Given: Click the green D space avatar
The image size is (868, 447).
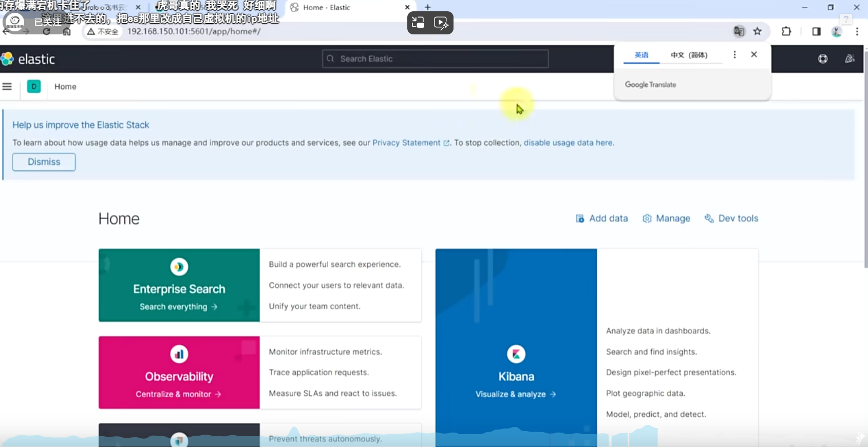Looking at the screenshot, I should click(34, 86).
